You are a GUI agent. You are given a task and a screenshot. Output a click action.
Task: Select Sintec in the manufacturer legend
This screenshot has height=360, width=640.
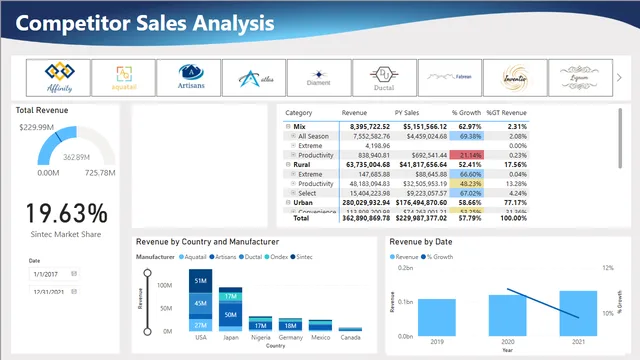pyautogui.click(x=302, y=257)
